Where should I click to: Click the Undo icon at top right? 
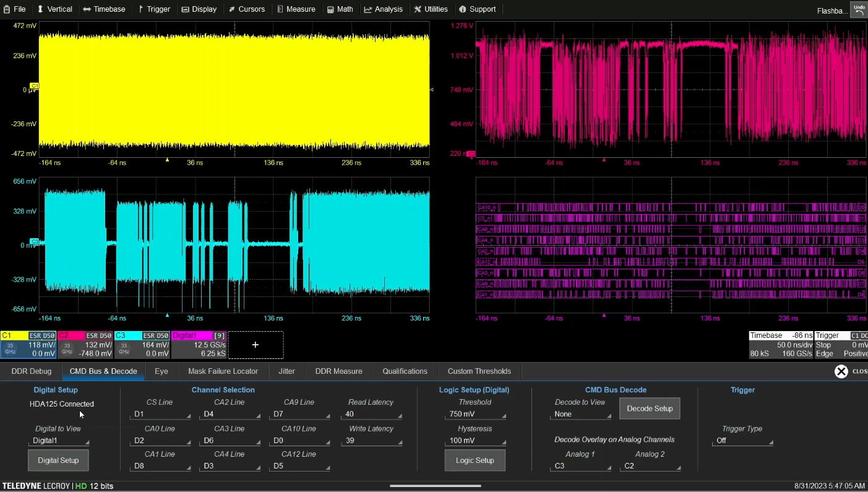coord(859,9)
